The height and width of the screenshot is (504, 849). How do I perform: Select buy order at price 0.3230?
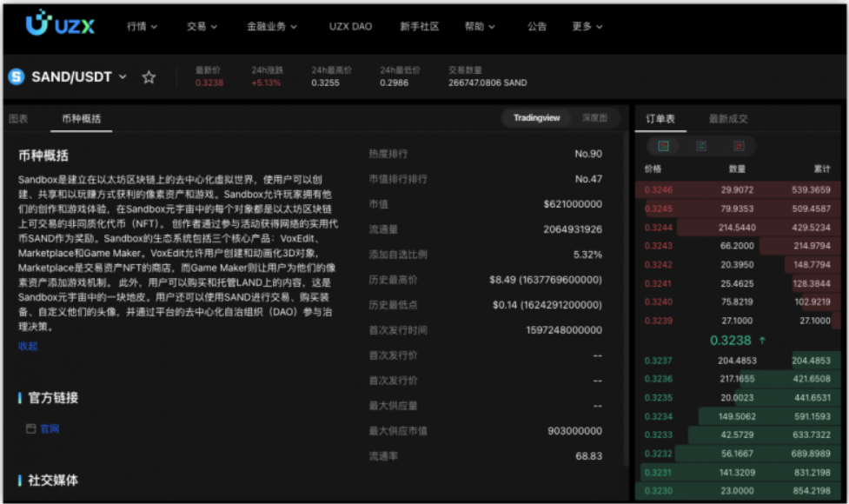738,491
